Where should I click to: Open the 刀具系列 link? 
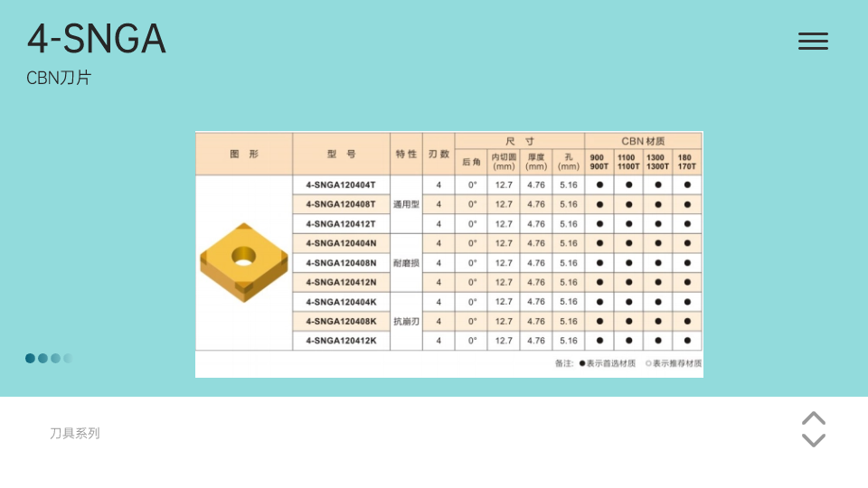tap(75, 434)
